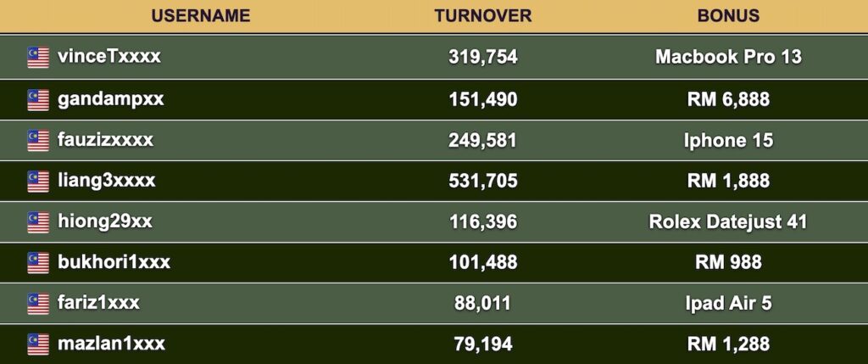This screenshot has height=364, width=868.
Task: Click the flag beside hiong29xx
Action: coord(38,222)
